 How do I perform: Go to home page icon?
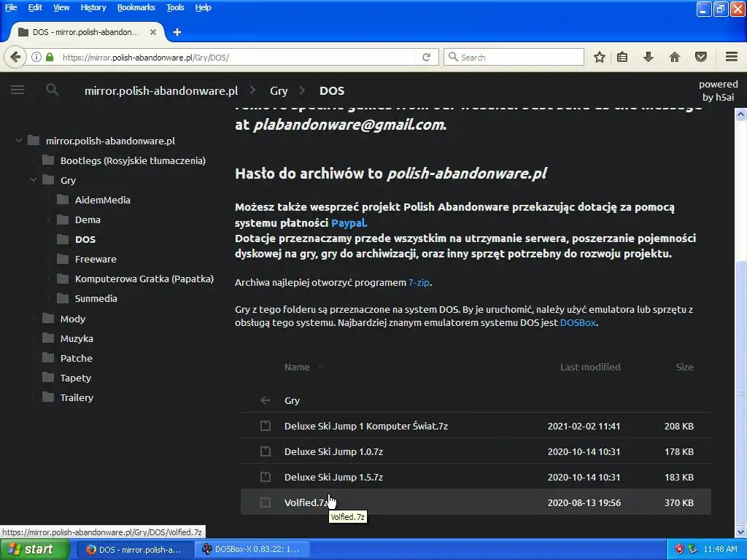675,57
